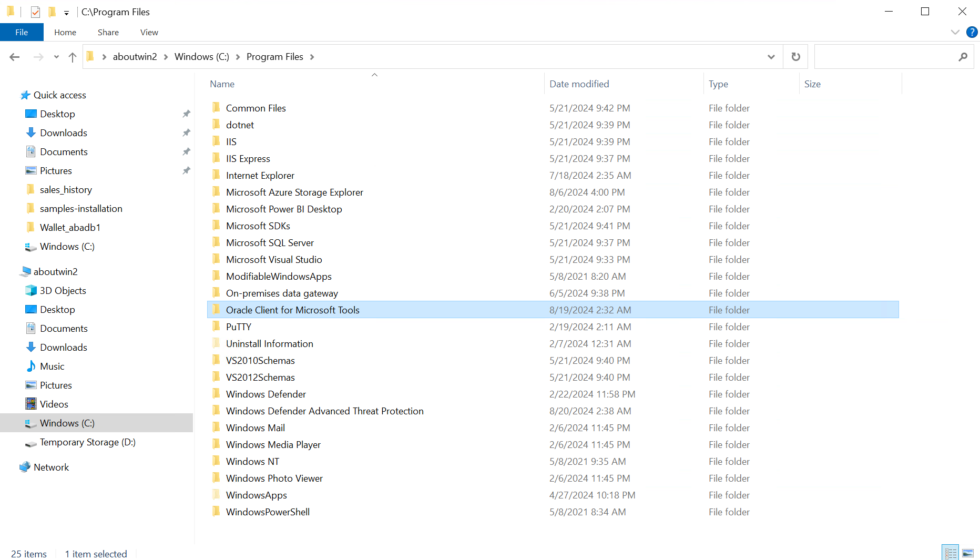980x560 pixels.
Task: Click inside the search box
Action: tap(883, 57)
